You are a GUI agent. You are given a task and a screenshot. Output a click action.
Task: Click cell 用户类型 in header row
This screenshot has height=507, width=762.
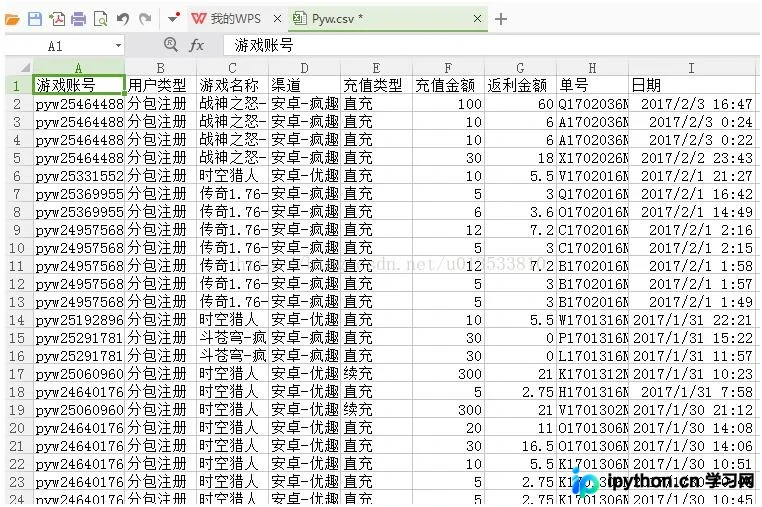point(161,86)
